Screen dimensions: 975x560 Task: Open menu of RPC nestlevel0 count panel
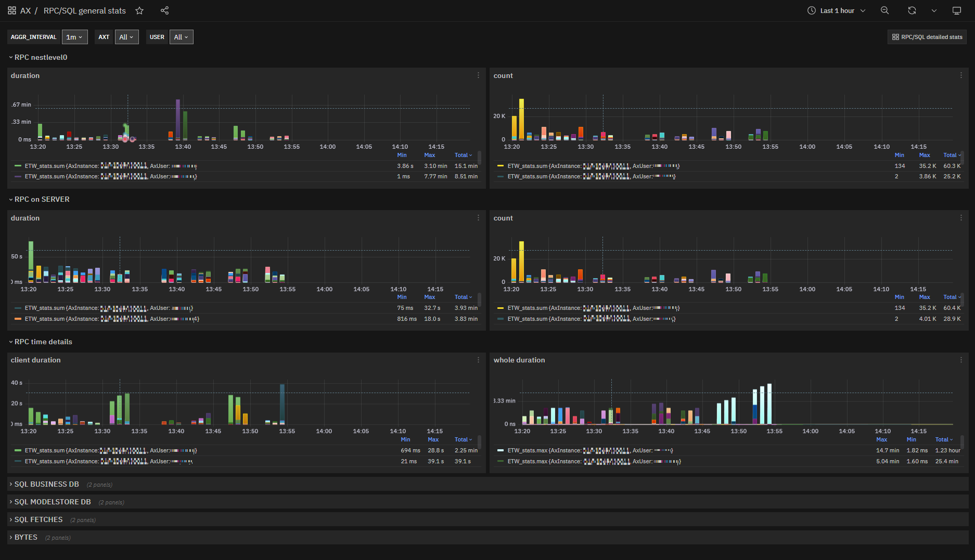coord(961,75)
